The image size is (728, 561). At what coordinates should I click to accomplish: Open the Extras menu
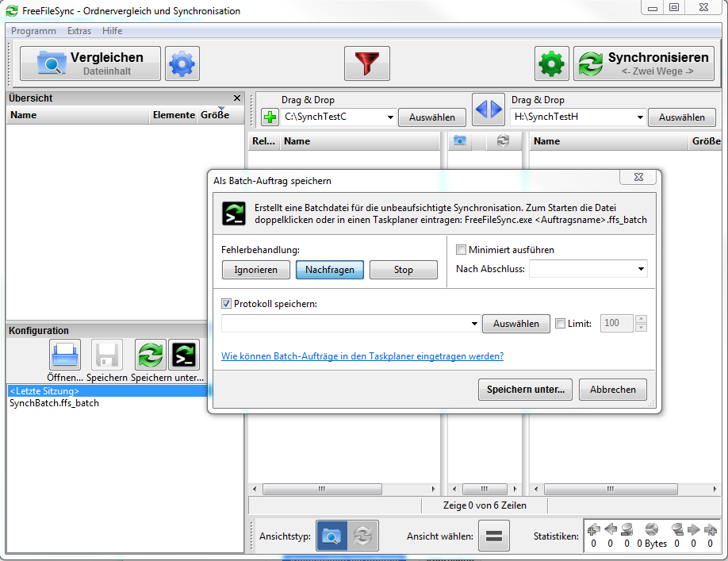(x=79, y=31)
